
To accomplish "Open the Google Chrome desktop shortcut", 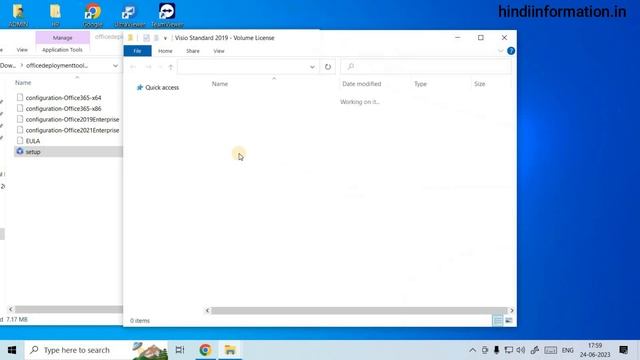I will (93, 15).
